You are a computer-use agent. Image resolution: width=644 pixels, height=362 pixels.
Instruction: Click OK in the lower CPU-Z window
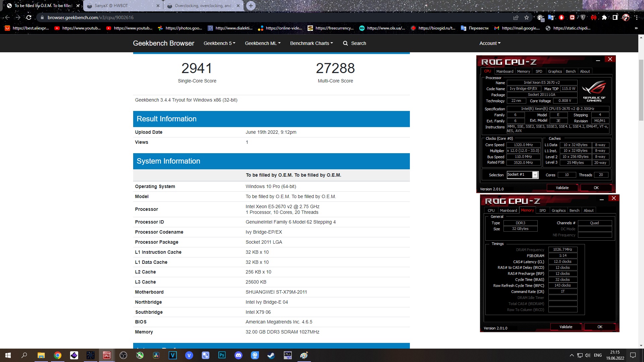click(600, 327)
